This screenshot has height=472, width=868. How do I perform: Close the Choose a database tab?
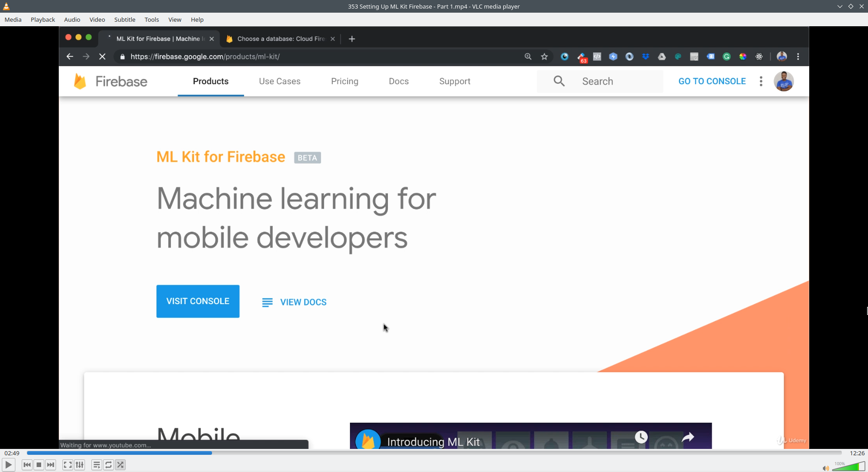[333, 39]
